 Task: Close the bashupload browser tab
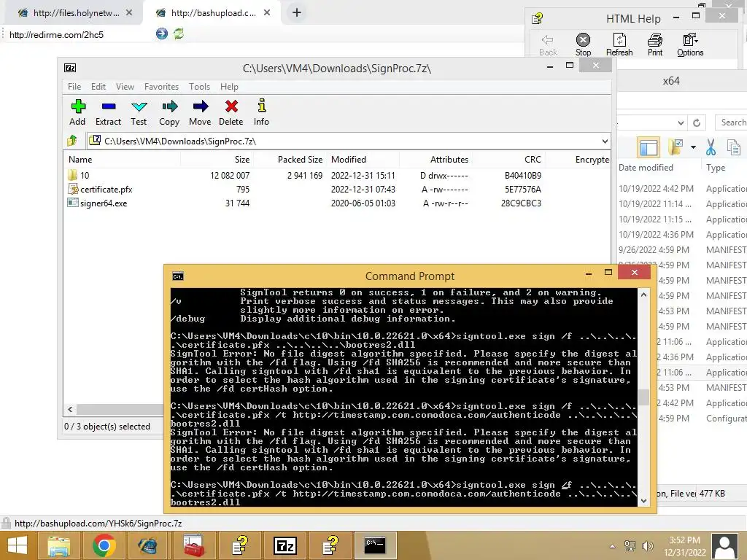pyautogui.click(x=267, y=13)
